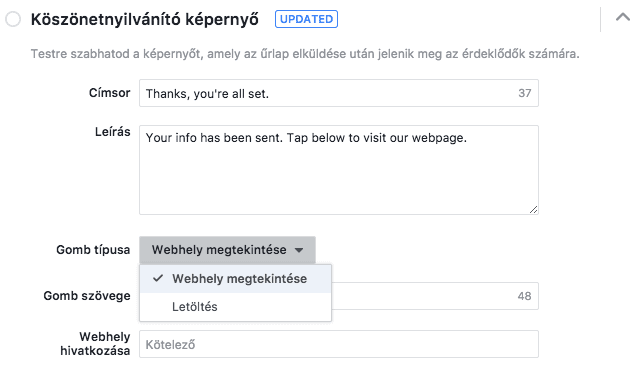This screenshot has height=372, width=640.
Task: Focus the Gomb szövege text field
Action: point(435,296)
